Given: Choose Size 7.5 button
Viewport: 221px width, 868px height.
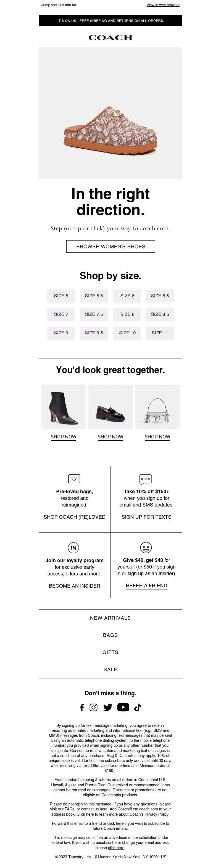Looking at the screenshot, I should tap(94, 314).
